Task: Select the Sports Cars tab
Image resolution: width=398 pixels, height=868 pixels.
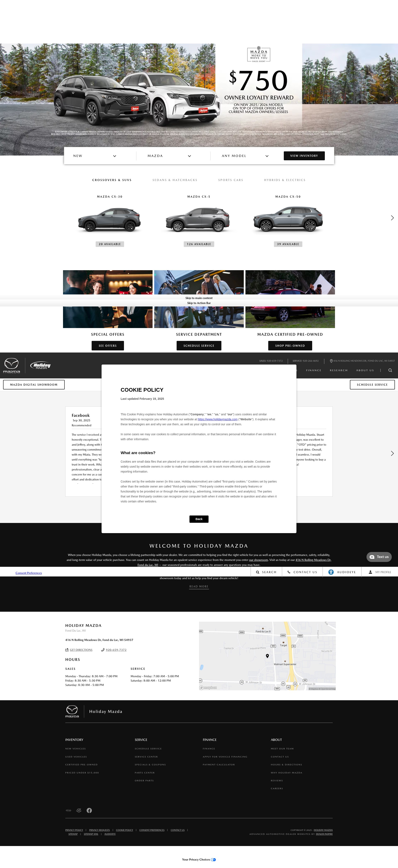Action: (x=231, y=180)
